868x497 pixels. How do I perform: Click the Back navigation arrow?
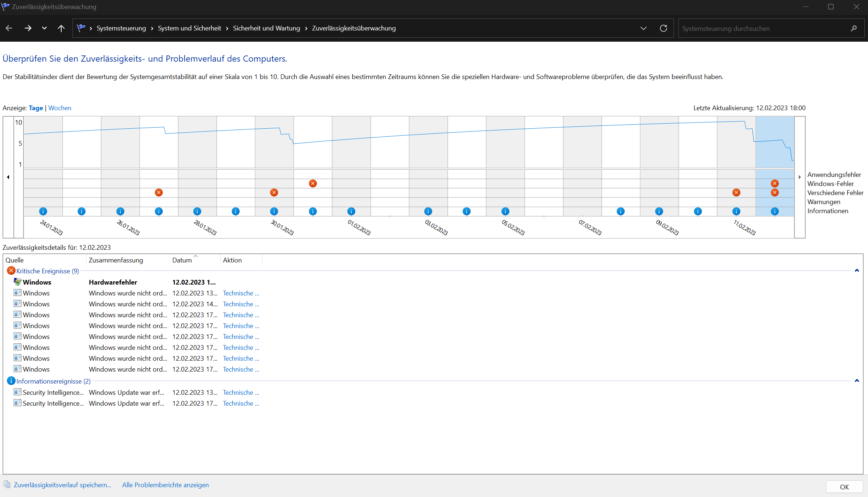(x=9, y=28)
